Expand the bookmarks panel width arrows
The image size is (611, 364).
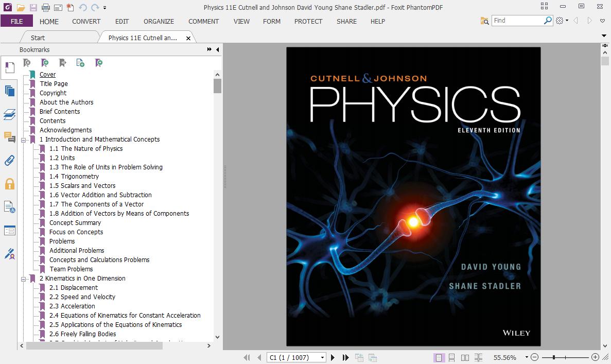pyautogui.click(x=210, y=49)
